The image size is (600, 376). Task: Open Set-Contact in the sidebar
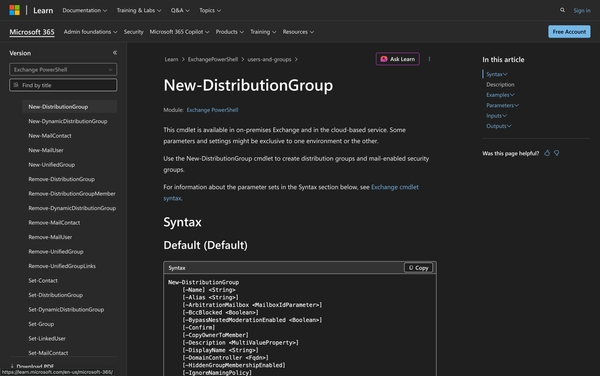coord(43,280)
